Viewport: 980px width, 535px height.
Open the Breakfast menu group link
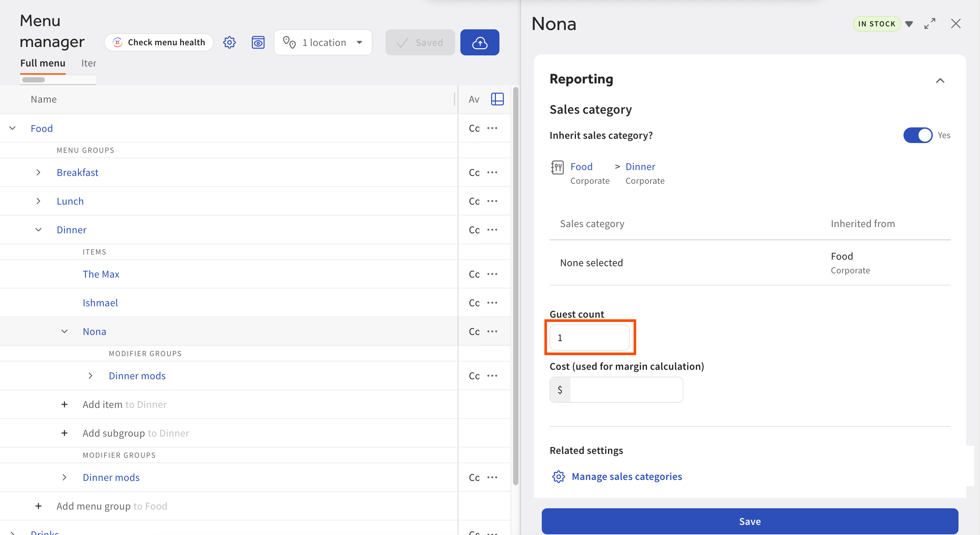click(77, 172)
